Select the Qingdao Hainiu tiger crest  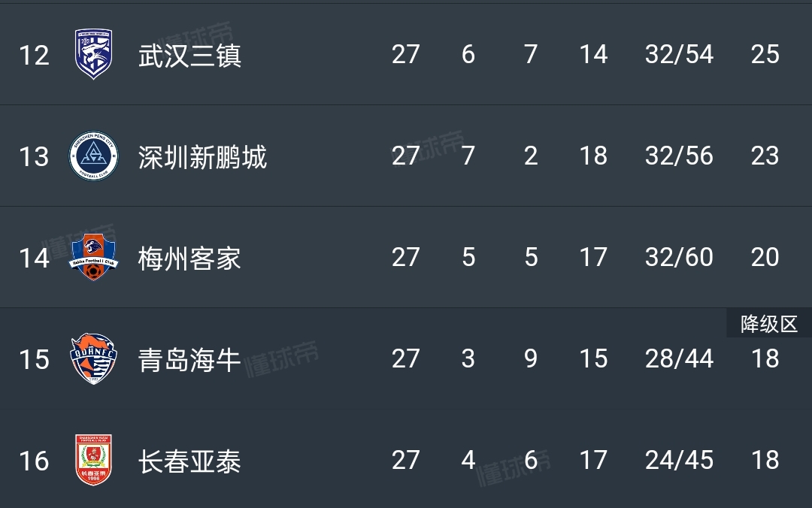pyautogui.click(x=93, y=359)
